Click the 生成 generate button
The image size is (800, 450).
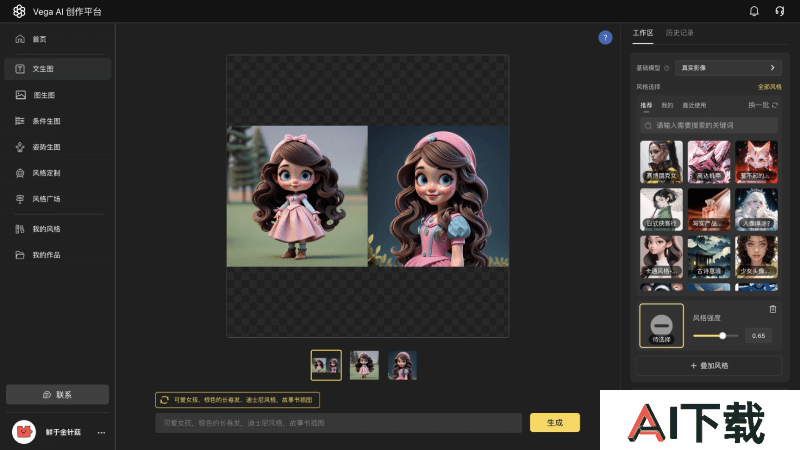coord(555,422)
